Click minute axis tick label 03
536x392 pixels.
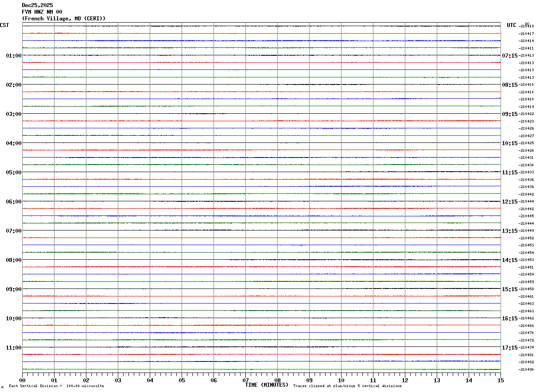coord(118,380)
